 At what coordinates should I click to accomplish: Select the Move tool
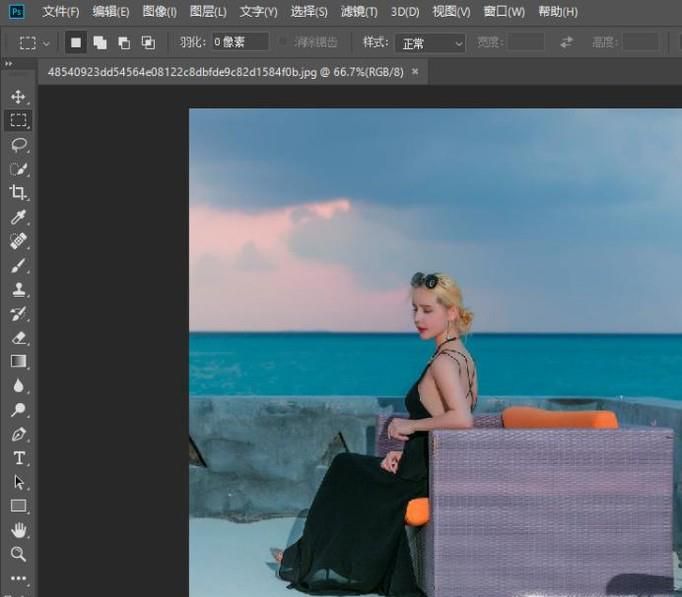tap(18, 97)
